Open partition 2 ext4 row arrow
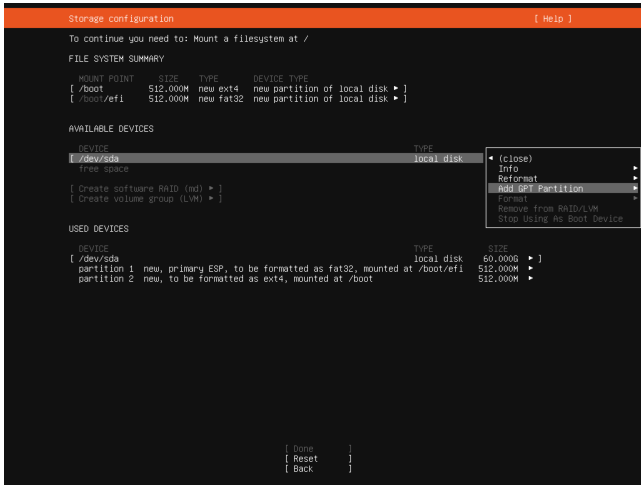Screen dimensions: 641x485 click(x=531, y=278)
